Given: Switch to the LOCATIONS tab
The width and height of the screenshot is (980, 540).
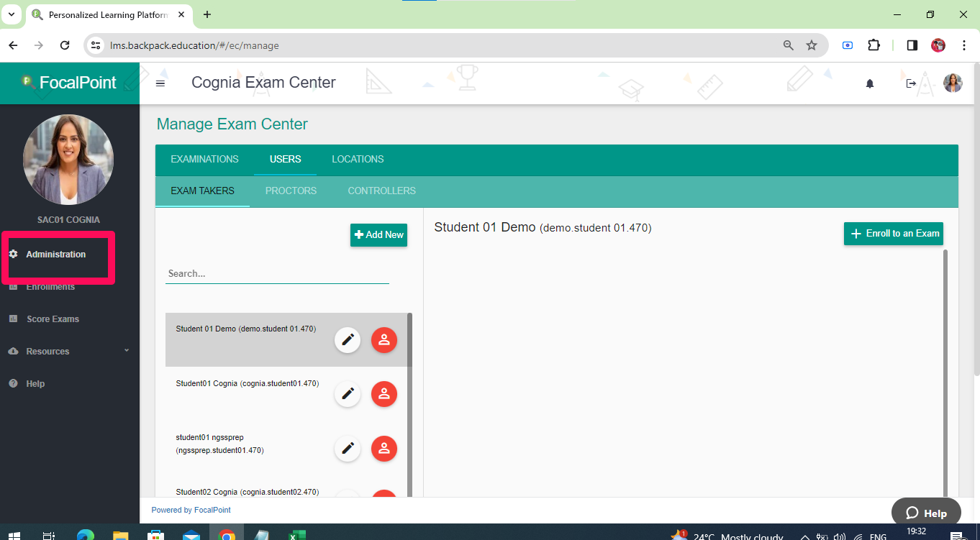Looking at the screenshot, I should point(358,159).
